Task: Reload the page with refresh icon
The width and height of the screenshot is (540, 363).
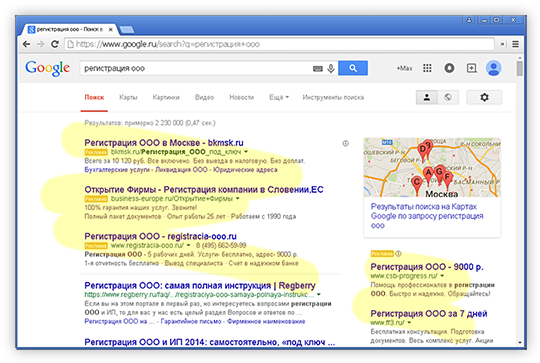Action: point(55,44)
